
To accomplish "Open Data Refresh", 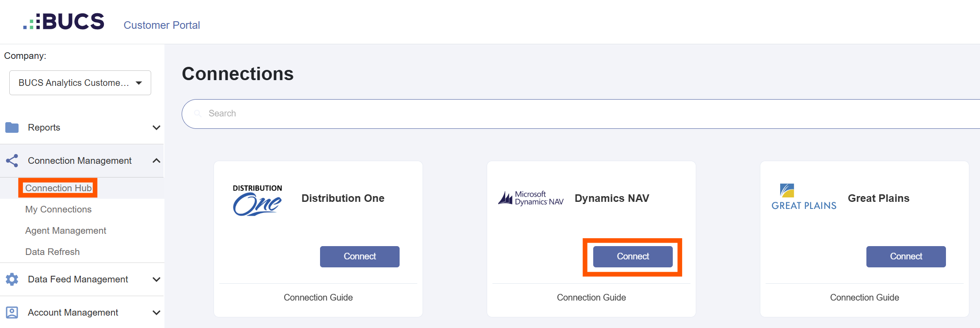I will [52, 252].
